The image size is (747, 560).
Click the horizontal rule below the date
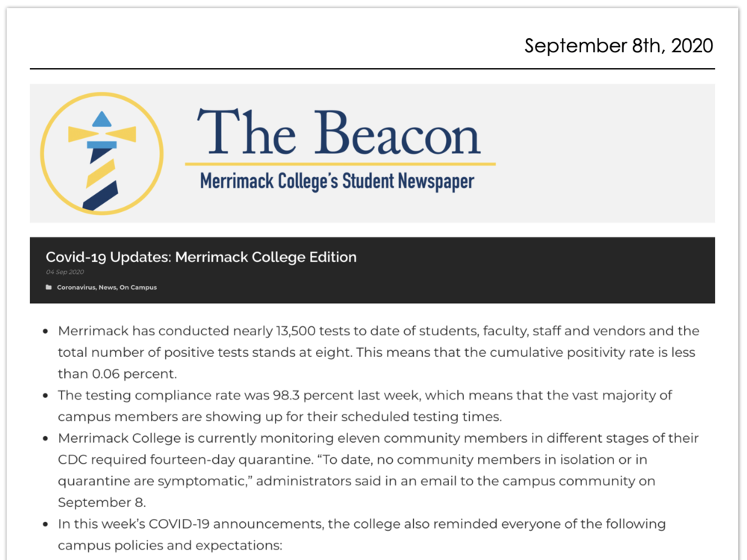tap(372, 69)
